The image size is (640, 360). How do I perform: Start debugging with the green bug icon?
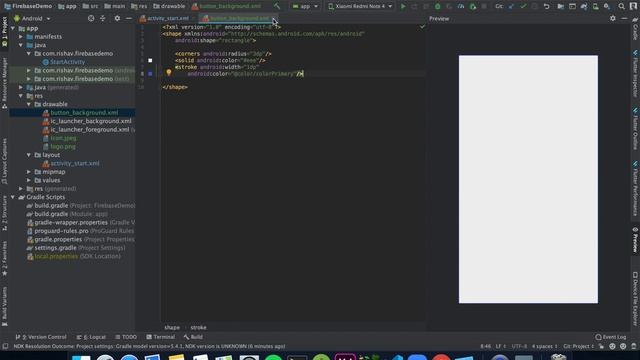click(x=438, y=6)
